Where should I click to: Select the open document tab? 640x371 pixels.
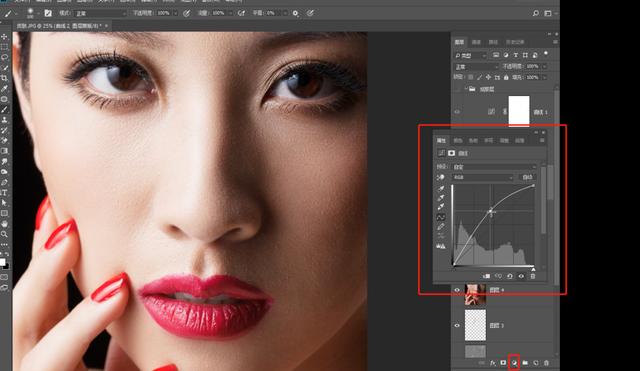[60, 26]
